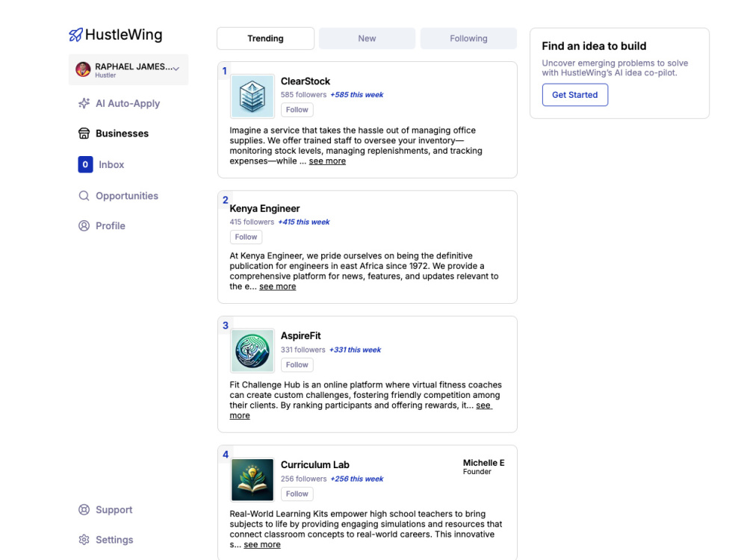Viewport: 747px width, 560px height.
Task: Click '+415 this week' text
Action: pyautogui.click(x=304, y=222)
